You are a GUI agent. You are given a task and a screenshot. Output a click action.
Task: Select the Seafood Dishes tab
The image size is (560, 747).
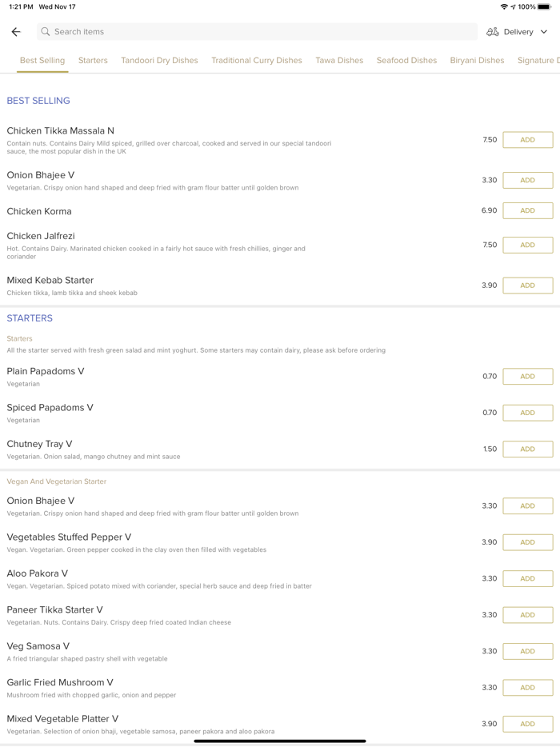(x=406, y=60)
